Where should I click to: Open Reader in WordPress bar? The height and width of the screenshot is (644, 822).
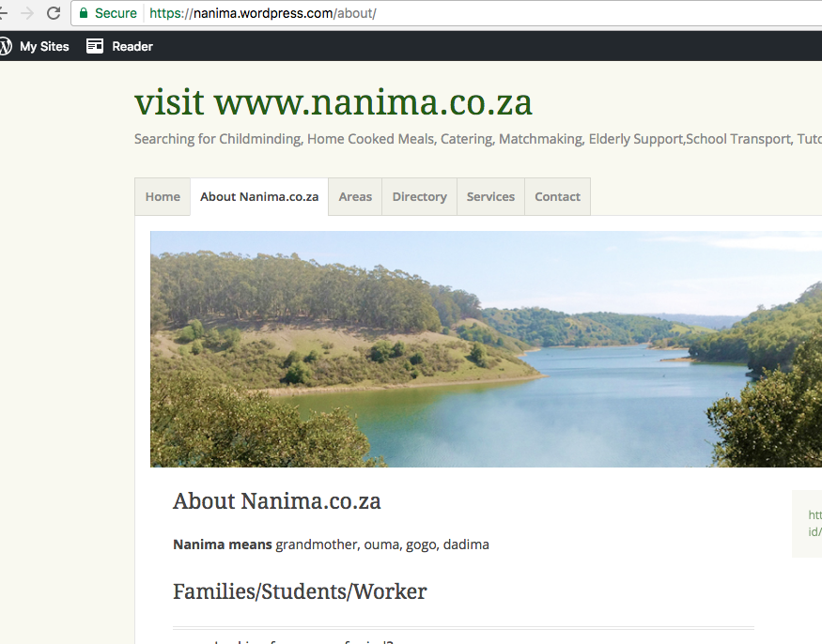click(132, 46)
